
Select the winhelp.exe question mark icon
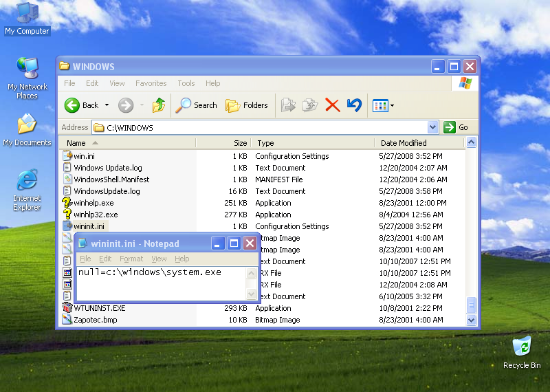click(x=67, y=202)
